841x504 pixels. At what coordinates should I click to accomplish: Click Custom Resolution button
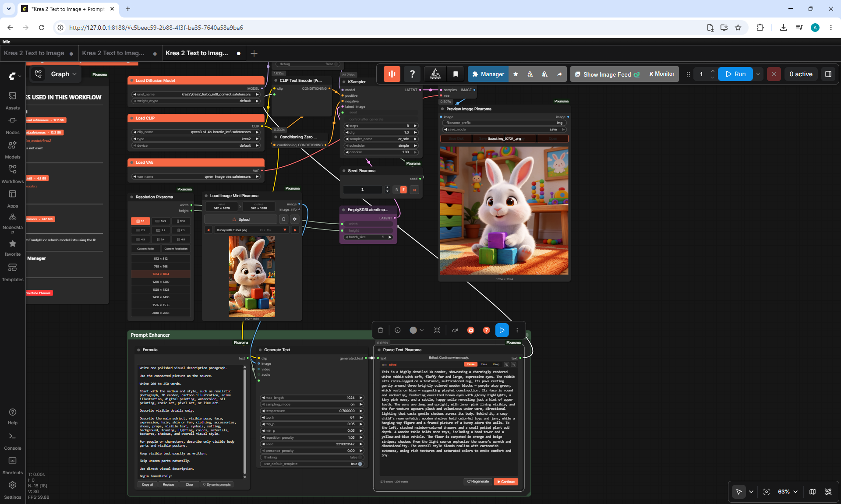click(176, 249)
